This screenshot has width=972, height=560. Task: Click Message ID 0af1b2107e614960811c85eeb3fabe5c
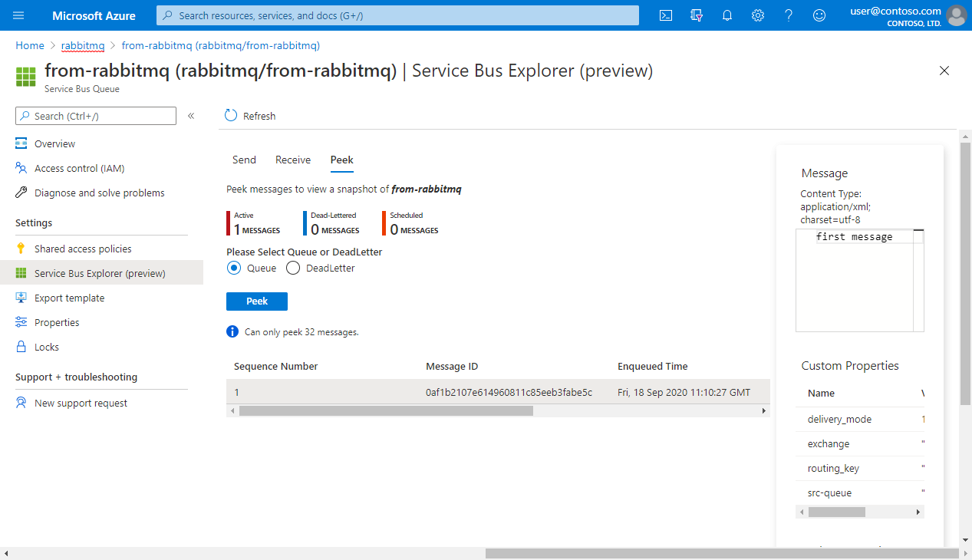click(509, 392)
